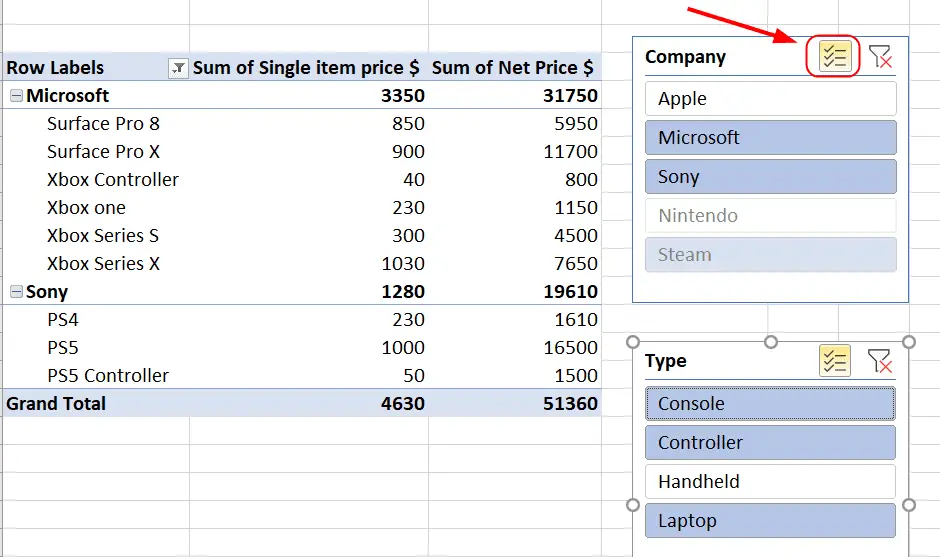940x557 pixels.
Task: Collapse the Microsoft group
Action: pos(16,95)
